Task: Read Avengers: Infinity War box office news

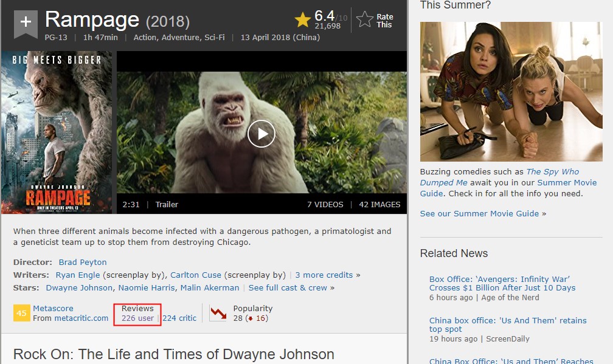Action: point(502,284)
